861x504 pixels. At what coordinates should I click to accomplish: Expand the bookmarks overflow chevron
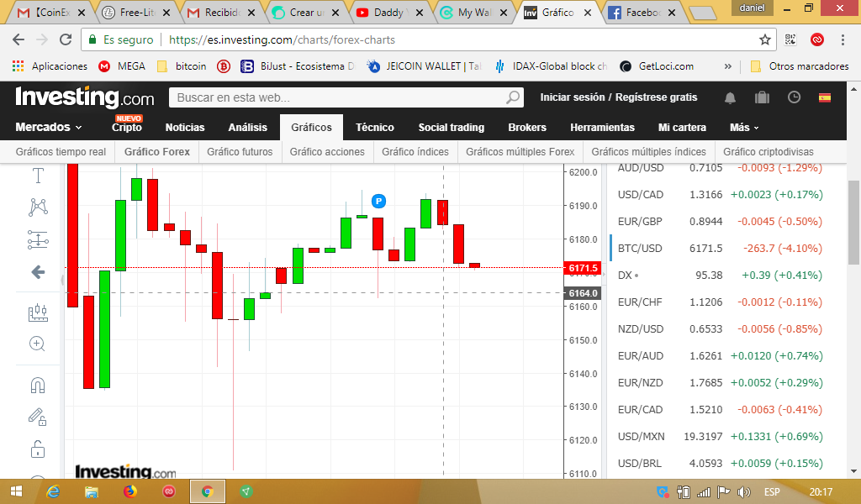click(727, 66)
